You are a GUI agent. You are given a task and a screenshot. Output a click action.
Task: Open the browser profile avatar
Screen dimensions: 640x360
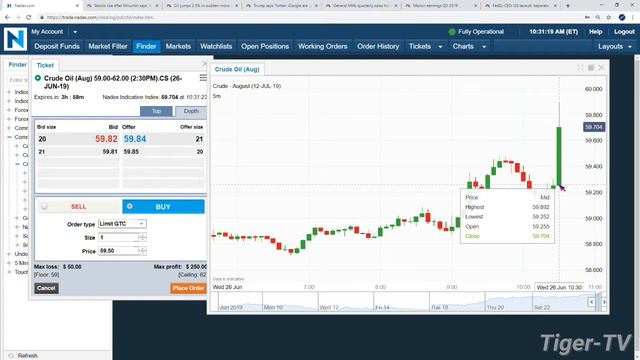pos(622,17)
